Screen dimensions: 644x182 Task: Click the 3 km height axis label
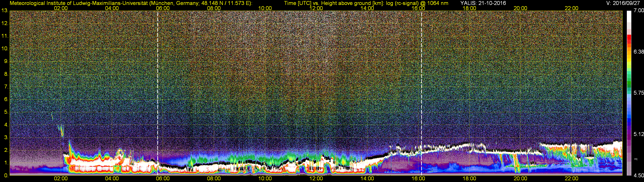6,137
